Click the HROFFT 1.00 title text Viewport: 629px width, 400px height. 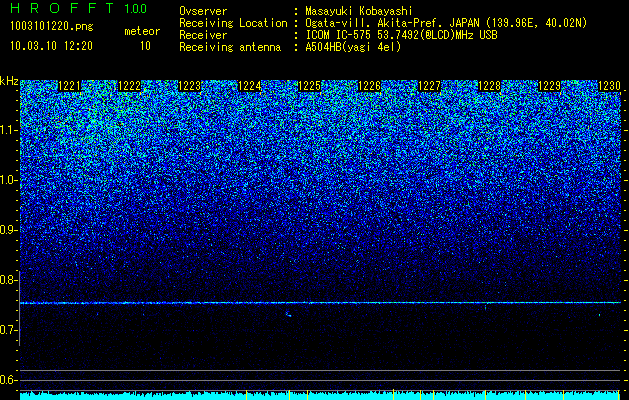79,8
